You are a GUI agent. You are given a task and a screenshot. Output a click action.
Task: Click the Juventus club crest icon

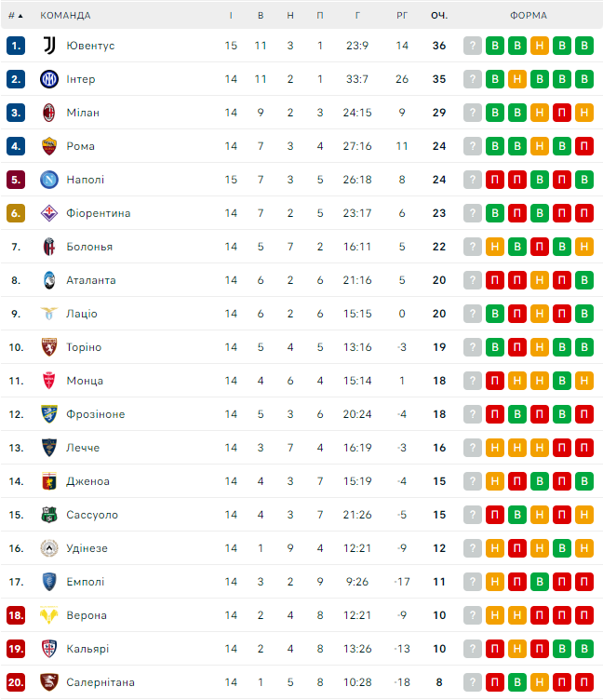pos(49,46)
